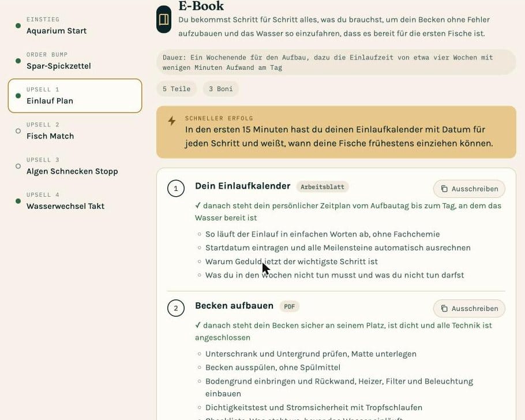Click the Becken aufbauen heading

[234, 305]
